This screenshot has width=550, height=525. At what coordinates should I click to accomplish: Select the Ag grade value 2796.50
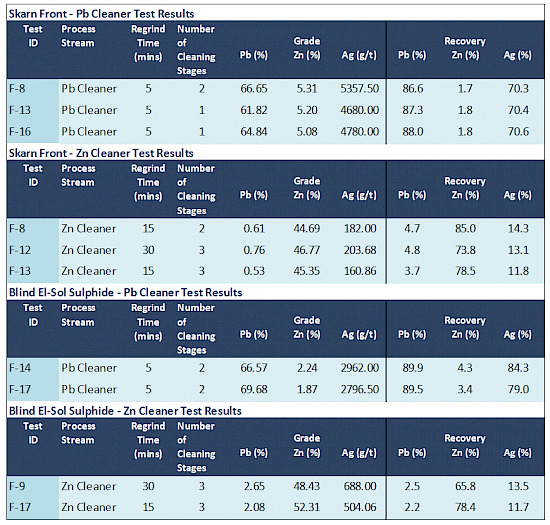tap(360, 389)
